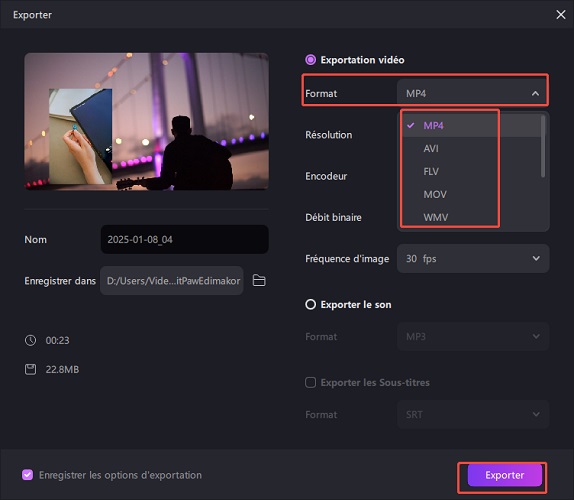Choose WMV in the format list
Screen dimensions: 574x500
470,217
